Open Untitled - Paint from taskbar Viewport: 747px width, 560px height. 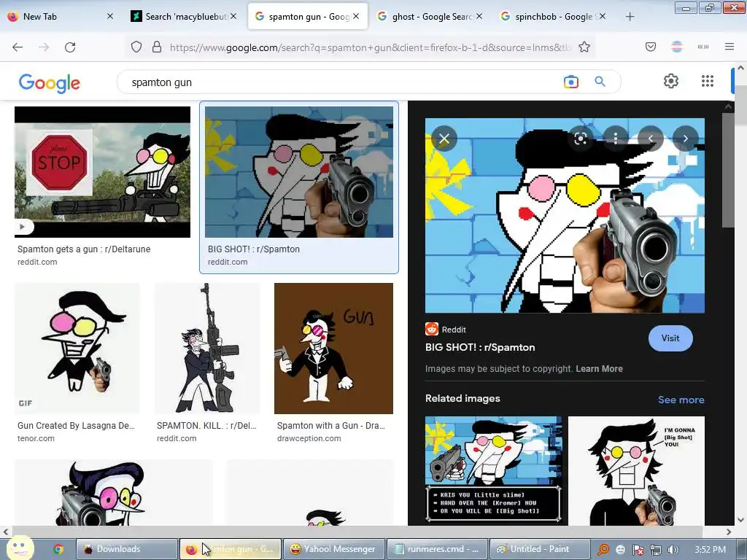pyautogui.click(x=541, y=549)
